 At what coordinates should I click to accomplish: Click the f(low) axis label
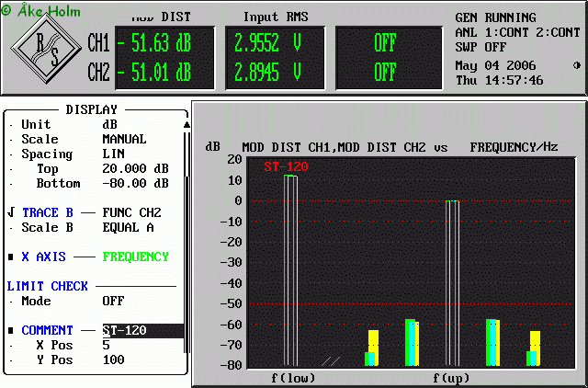pos(293,378)
